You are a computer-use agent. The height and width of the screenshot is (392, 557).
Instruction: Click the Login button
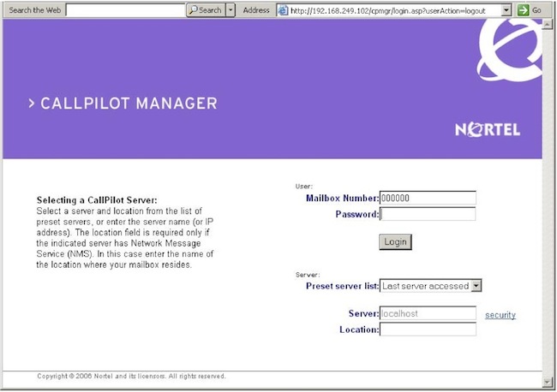click(395, 242)
